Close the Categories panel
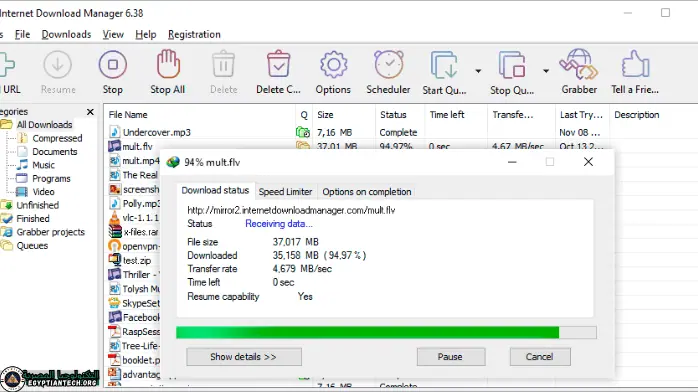 pos(90,112)
